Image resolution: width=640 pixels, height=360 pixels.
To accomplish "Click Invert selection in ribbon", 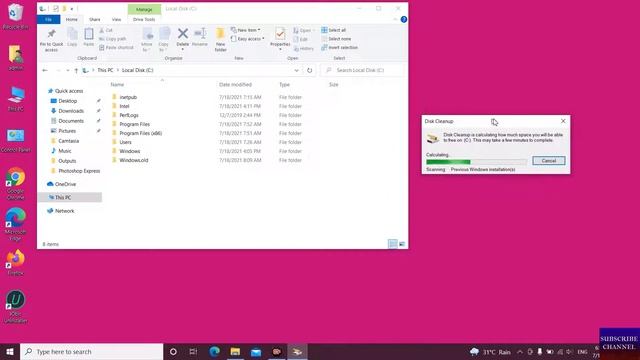I will tap(339, 47).
